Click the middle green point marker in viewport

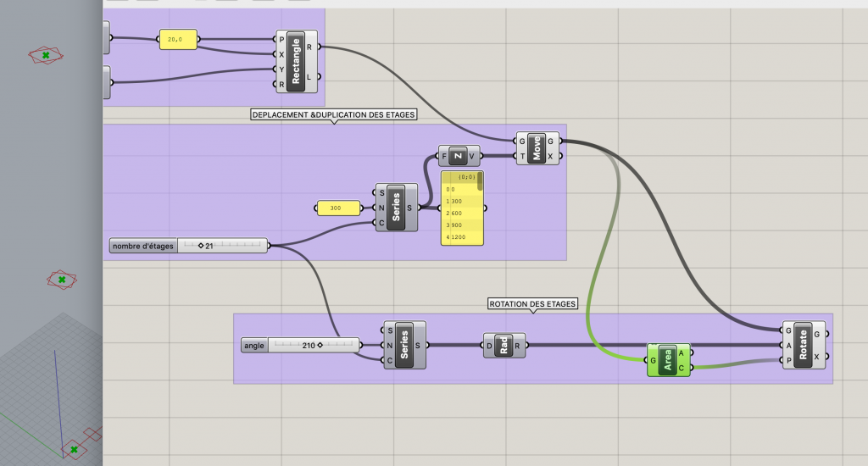[x=61, y=278]
